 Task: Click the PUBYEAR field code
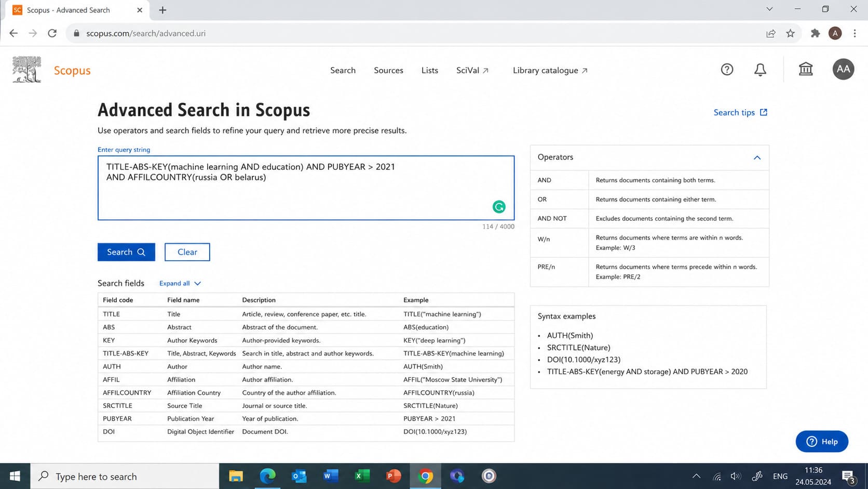[x=117, y=419]
